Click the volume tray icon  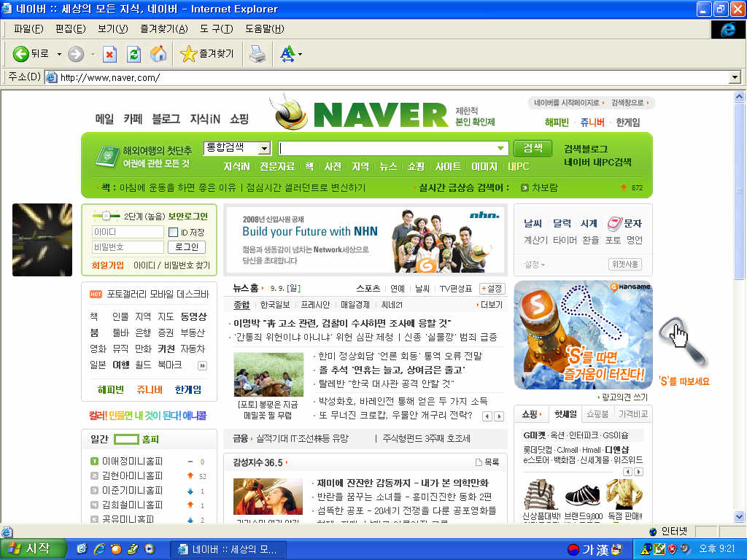point(686,549)
